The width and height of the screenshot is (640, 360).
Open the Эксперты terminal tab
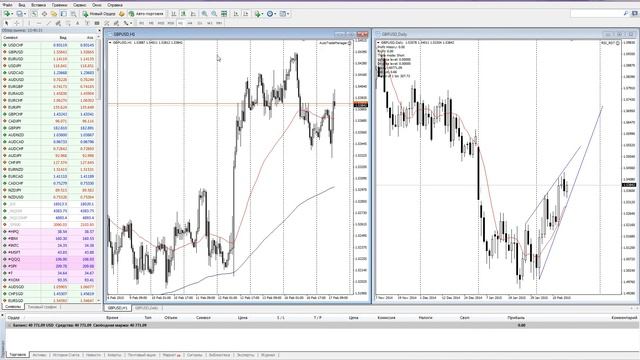[245, 355]
